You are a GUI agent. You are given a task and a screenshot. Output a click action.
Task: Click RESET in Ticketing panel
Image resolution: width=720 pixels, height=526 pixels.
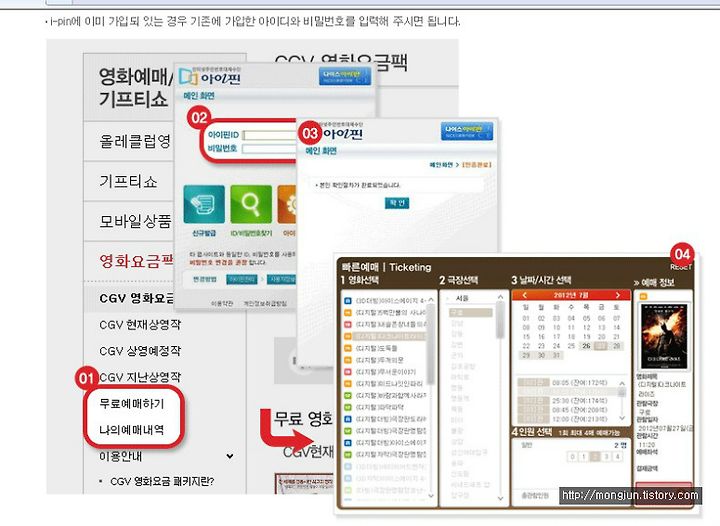(x=681, y=267)
